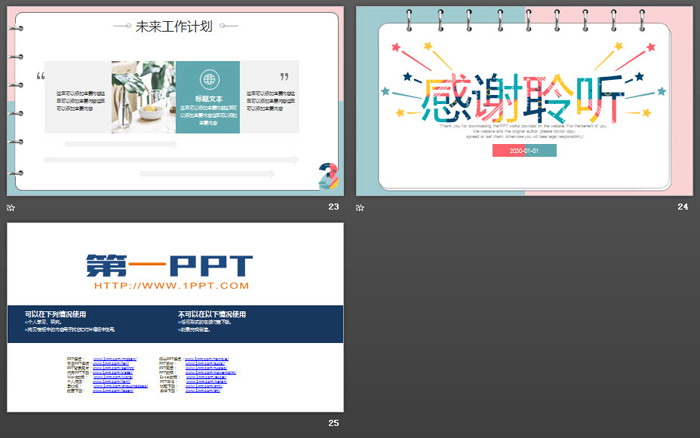Click the animation star icon under slide 24
This screenshot has height=438, width=700.
pyautogui.click(x=360, y=207)
